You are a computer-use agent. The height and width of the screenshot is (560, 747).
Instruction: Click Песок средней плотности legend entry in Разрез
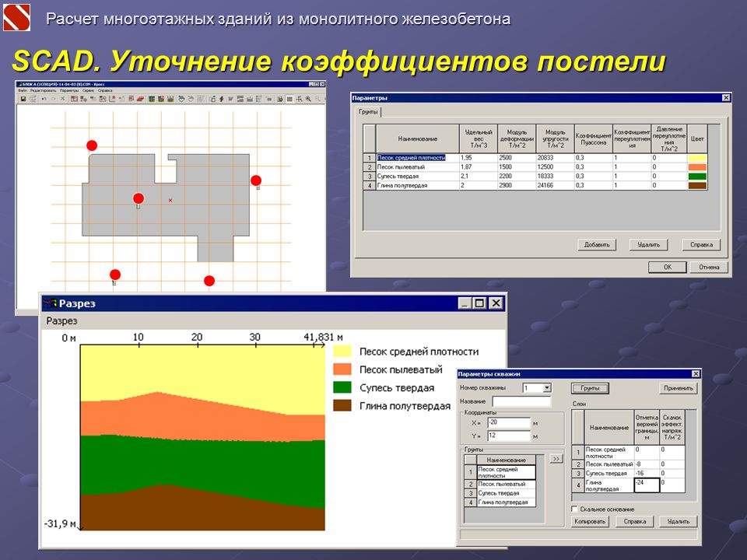419,352
